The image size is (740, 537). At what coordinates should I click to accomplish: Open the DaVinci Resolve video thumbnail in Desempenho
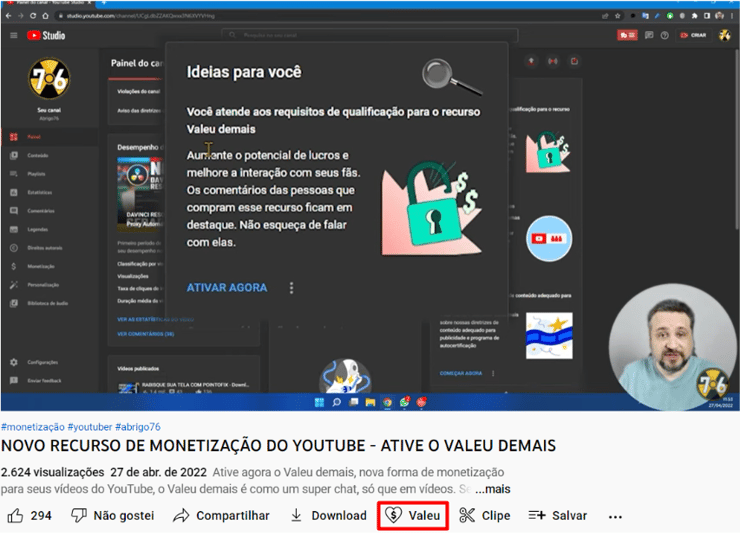coord(140,193)
